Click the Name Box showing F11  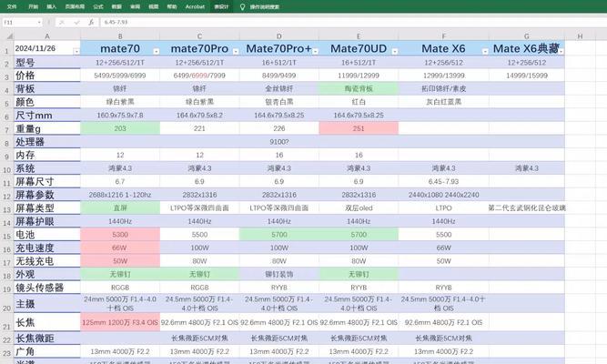[20, 23]
